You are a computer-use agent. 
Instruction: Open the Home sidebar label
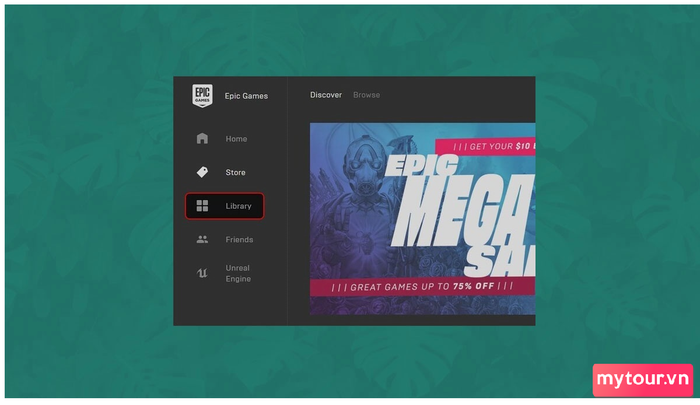(x=236, y=139)
